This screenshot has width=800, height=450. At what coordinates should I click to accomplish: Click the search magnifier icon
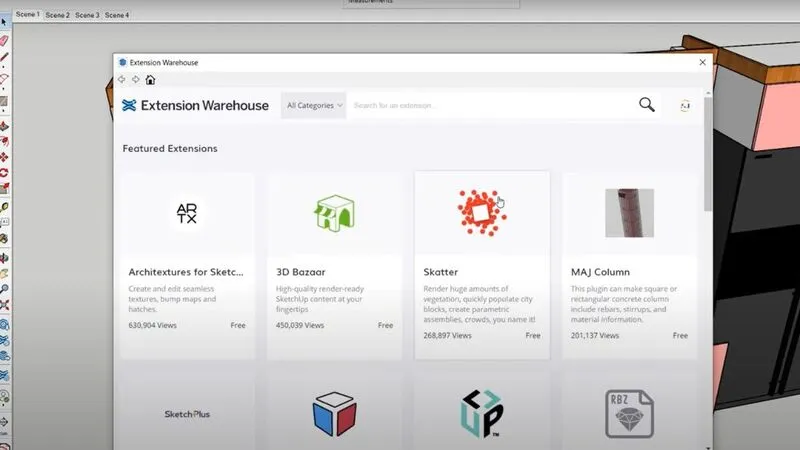point(646,105)
